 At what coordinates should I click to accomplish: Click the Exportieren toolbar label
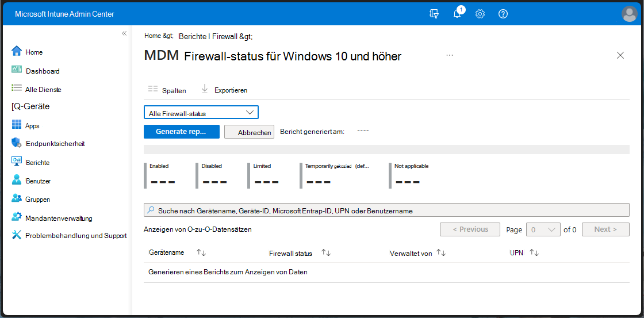(231, 90)
